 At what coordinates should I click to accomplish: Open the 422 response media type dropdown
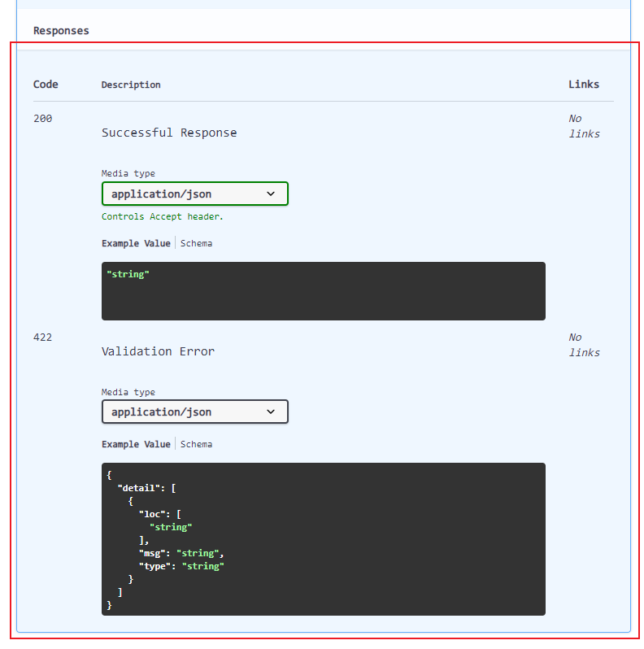(194, 412)
